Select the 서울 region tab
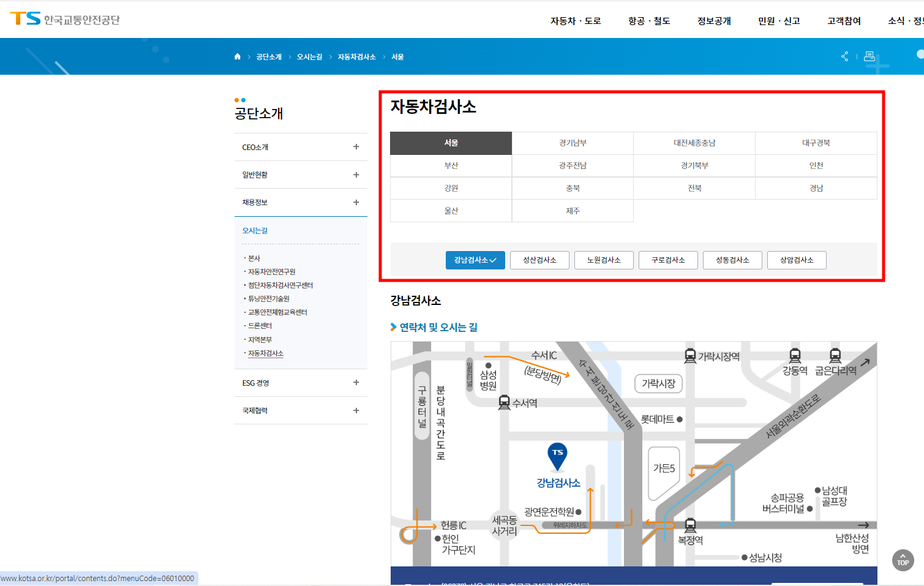 pyautogui.click(x=451, y=143)
